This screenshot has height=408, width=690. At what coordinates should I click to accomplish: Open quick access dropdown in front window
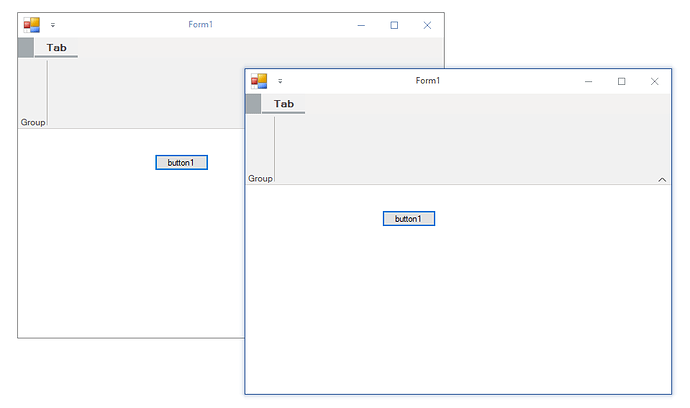[x=280, y=81]
